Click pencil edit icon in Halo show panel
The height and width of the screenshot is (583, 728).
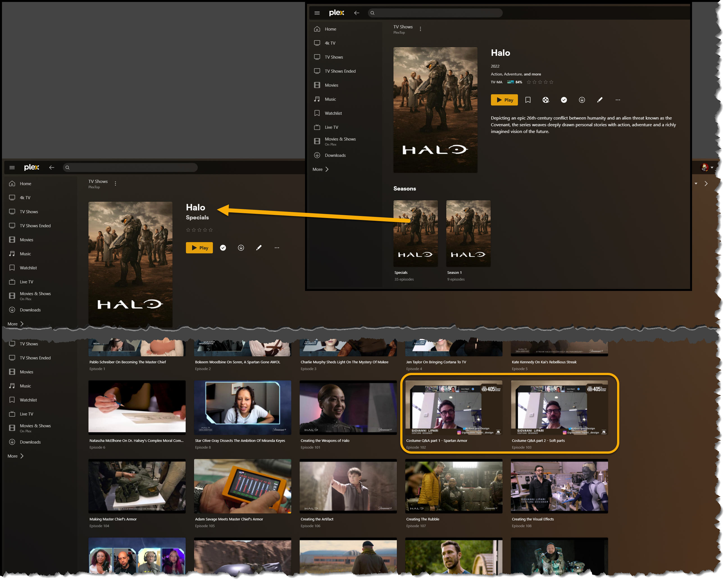pyautogui.click(x=600, y=100)
